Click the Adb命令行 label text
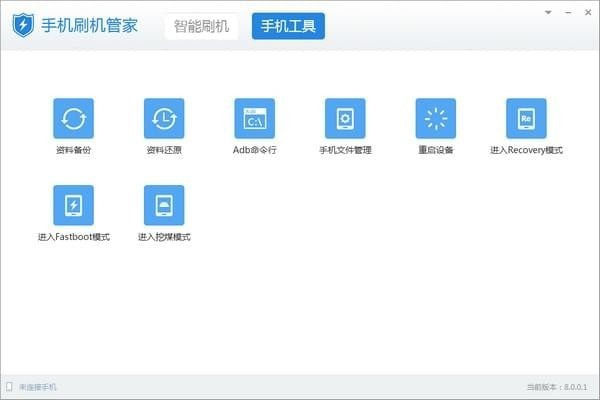Screen dimensions: 600x400 254,150
